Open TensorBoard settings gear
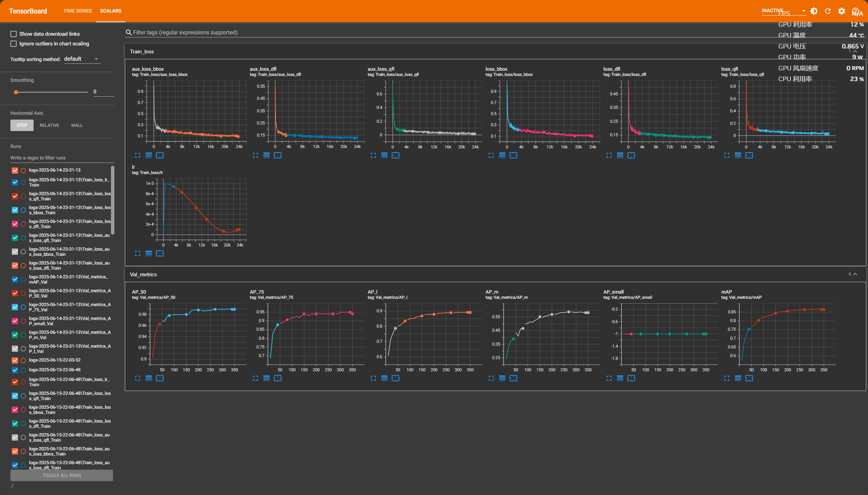Image resolution: width=868 pixels, height=495 pixels. pyautogui.click(x=842, y=11)
